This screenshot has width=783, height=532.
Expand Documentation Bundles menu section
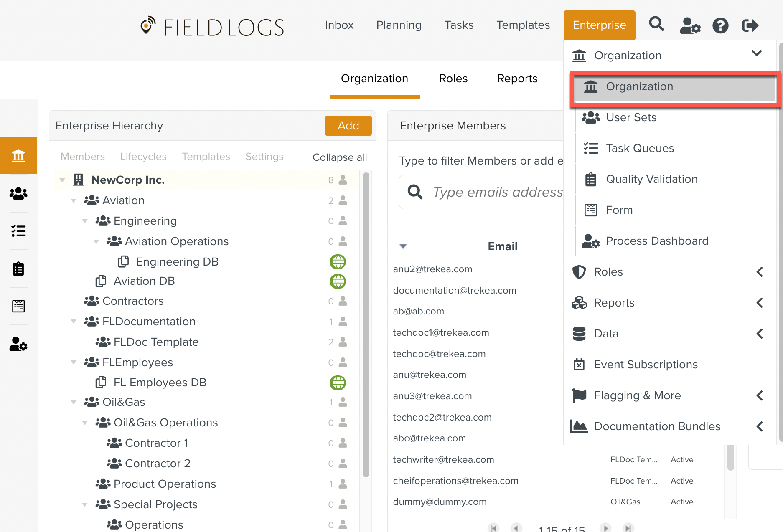(x=759, y=426)
